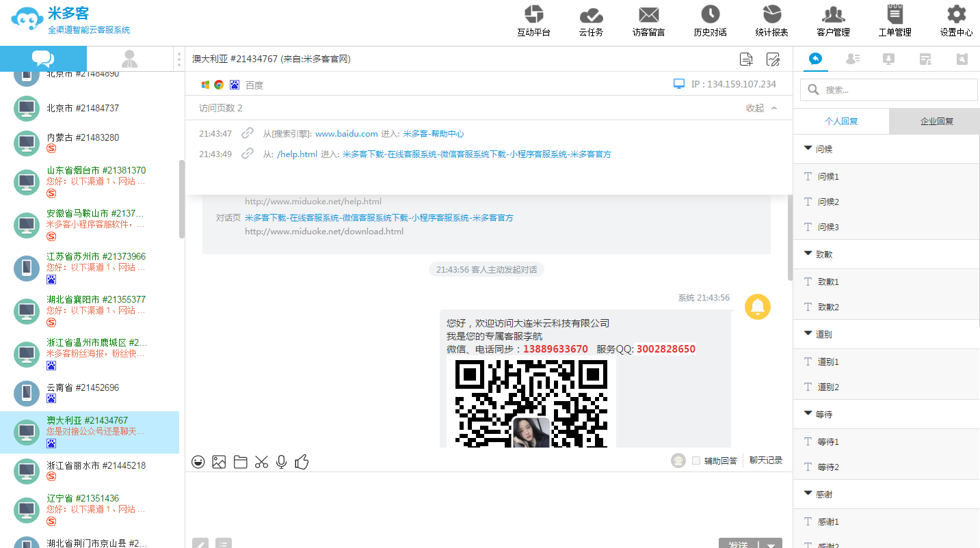The image size is (980, 548).
Task: Open 设置中心 gear icon
Action: pos(956,20)
